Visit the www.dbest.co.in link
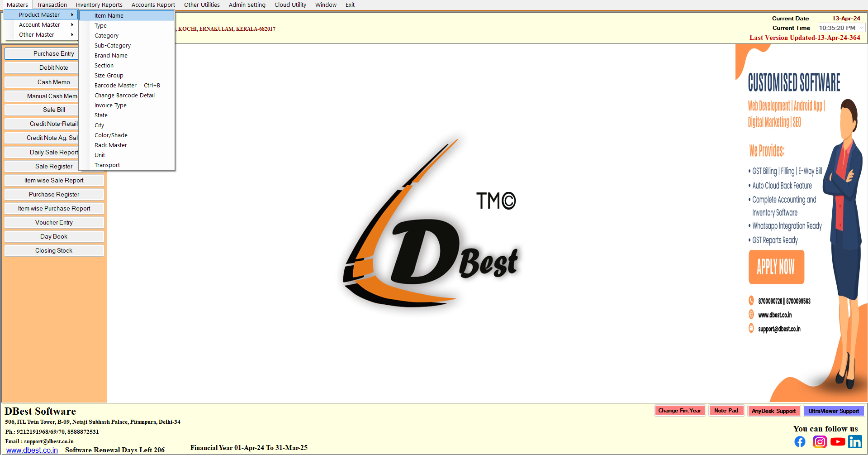868x455 pixels. click(x=32, y=450)
